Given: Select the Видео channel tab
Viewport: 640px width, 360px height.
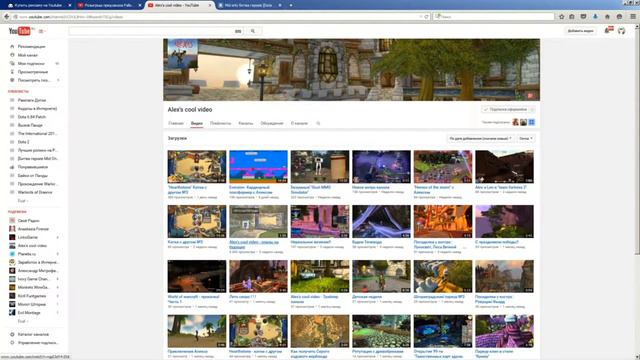Looking at the screenshot, I should (197, 123).
